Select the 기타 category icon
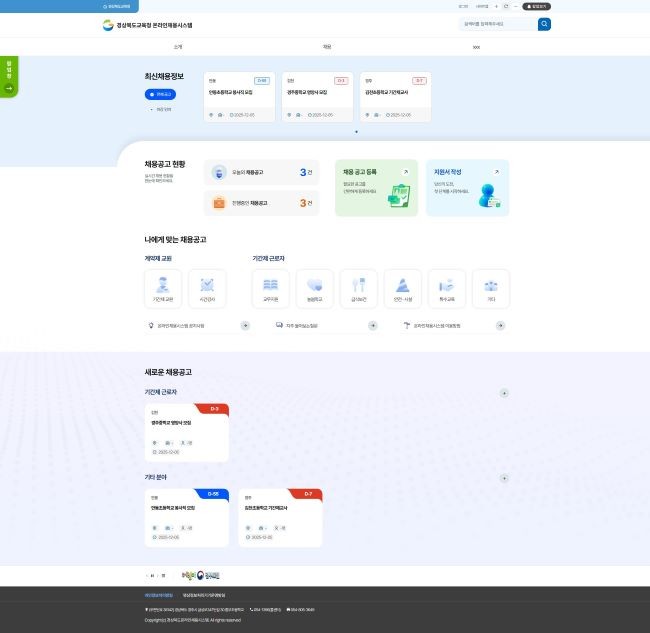650x633 pixels. pos(490,288)
